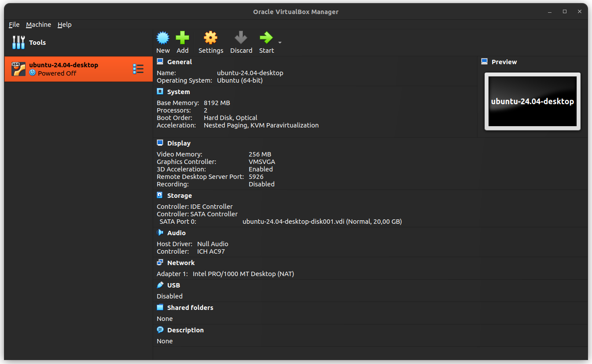Open the Start button dropdown arrow
The height and width of the screenshot is (364, 592).
(x=279, y=43)
